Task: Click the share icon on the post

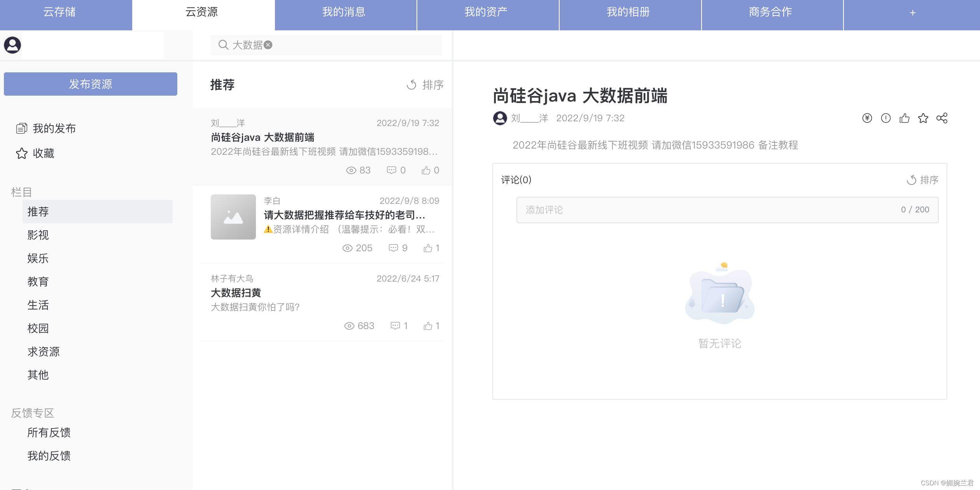Action: [x=941, y=118]
